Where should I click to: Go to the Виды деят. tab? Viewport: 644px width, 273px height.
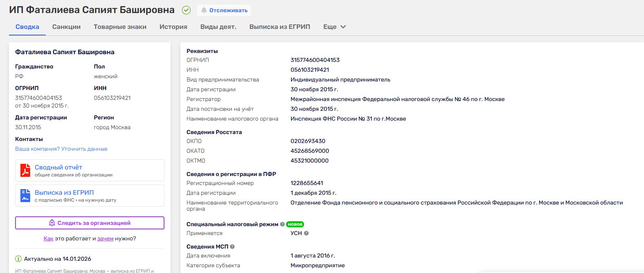click(x=218, y=27)
